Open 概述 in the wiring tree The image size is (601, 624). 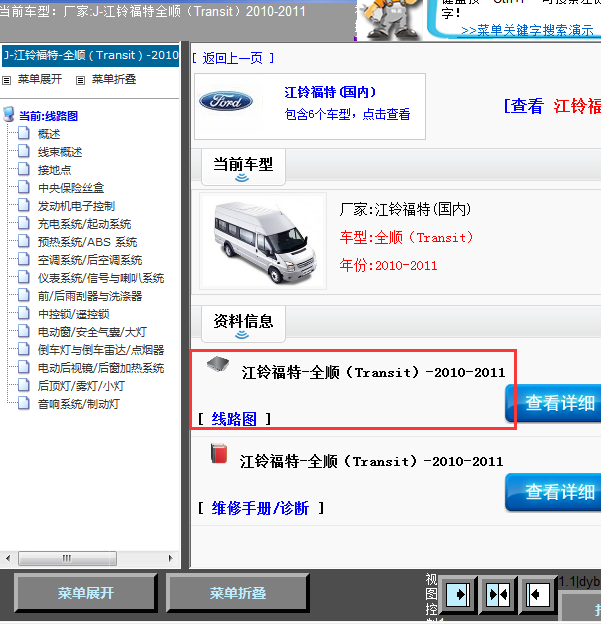pos(49,134)
